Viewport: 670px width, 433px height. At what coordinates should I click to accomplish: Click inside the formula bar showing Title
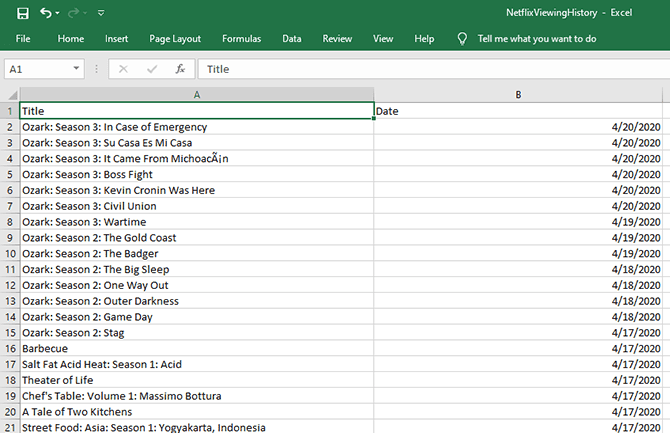coord(430,69)
